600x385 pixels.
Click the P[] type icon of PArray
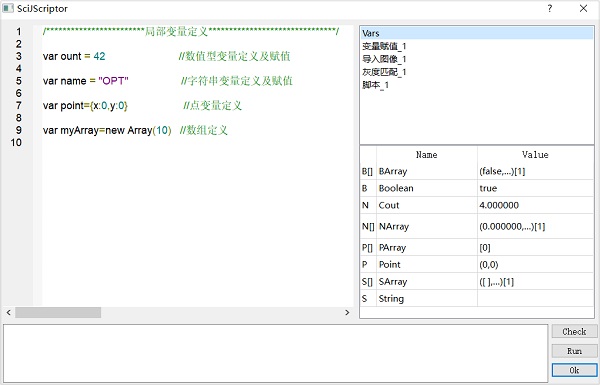367,248
